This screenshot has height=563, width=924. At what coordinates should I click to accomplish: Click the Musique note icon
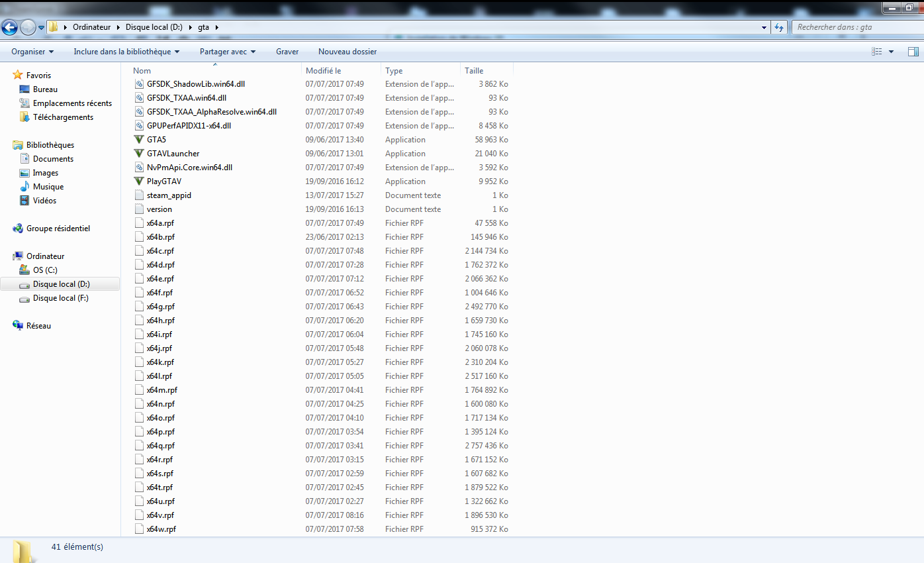coord(24,187)
